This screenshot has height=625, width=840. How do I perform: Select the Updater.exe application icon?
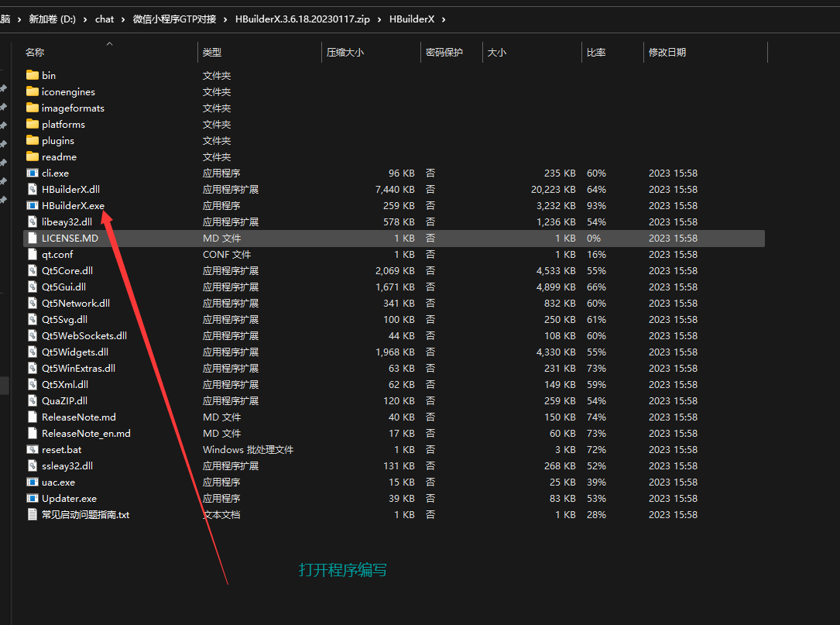32,499
